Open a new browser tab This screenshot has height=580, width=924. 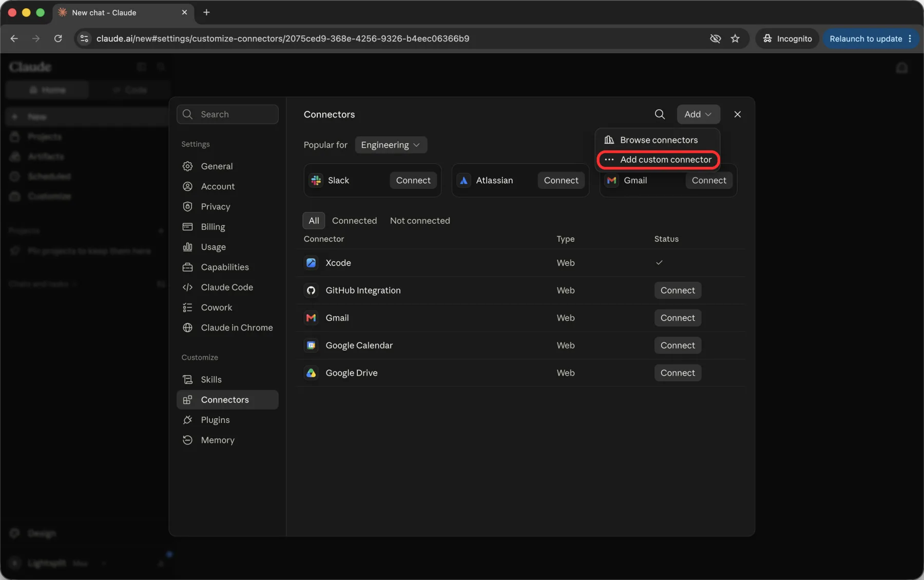pos(206,12)
